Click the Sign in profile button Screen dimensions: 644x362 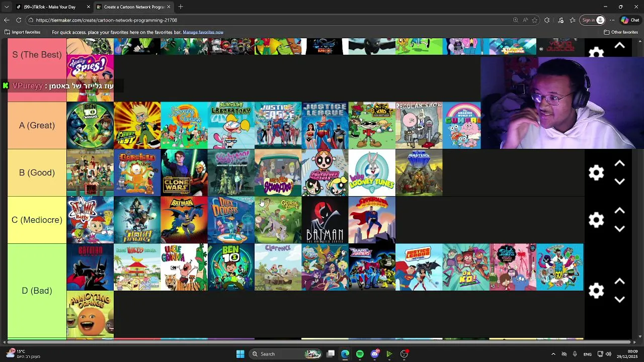pyautogui.click(x=593, y=20)
